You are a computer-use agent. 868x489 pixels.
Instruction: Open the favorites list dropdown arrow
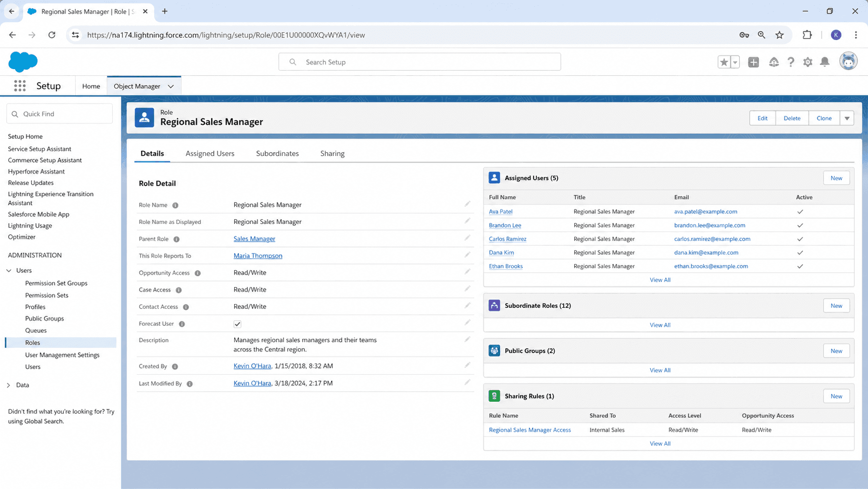click(x=735, y=62)
